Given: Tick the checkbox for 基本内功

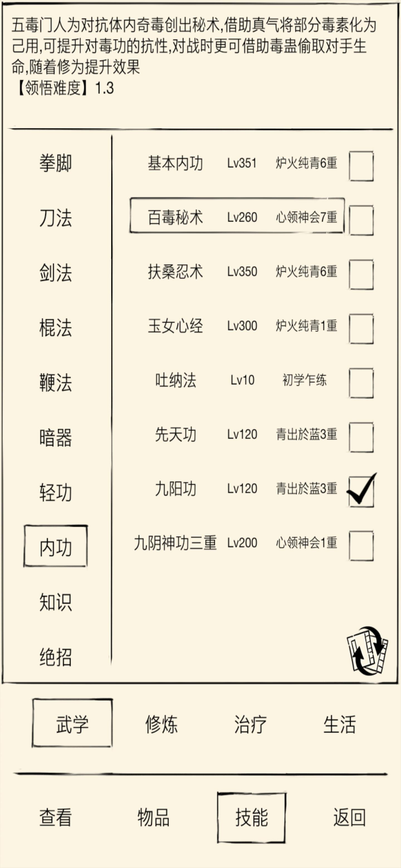Looking at the screenshot, I should coord(361,166).
